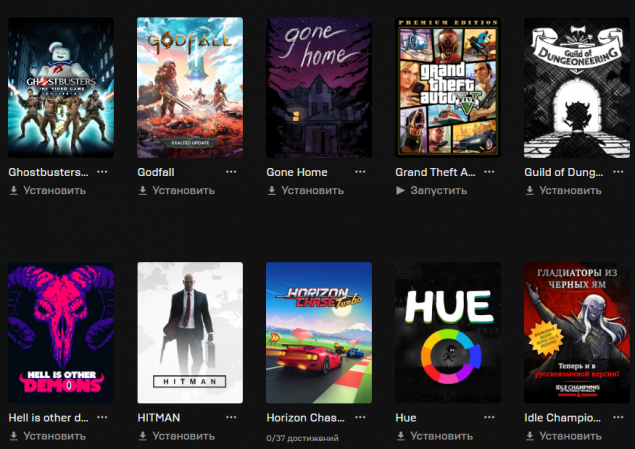Open the Idle Champions cover thumbnail
The width and height of the screenshot is (635, 449).
pyautogui.click(x=577, y=332)
